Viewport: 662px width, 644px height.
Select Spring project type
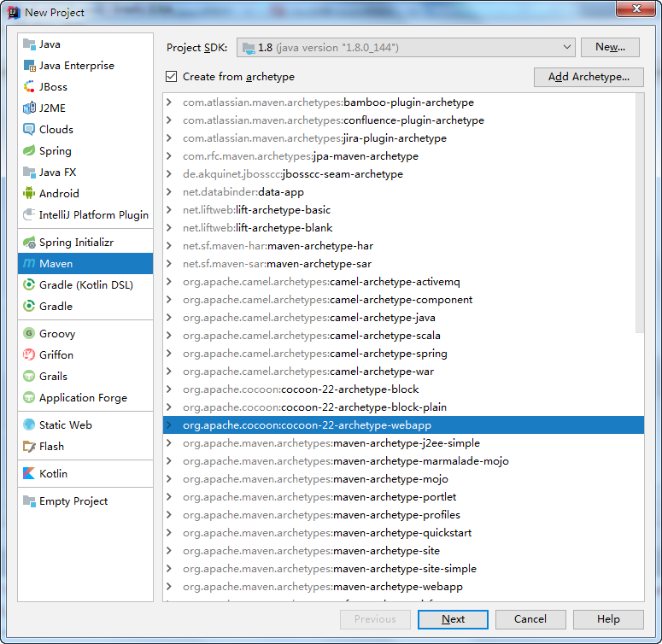point(85,150)
